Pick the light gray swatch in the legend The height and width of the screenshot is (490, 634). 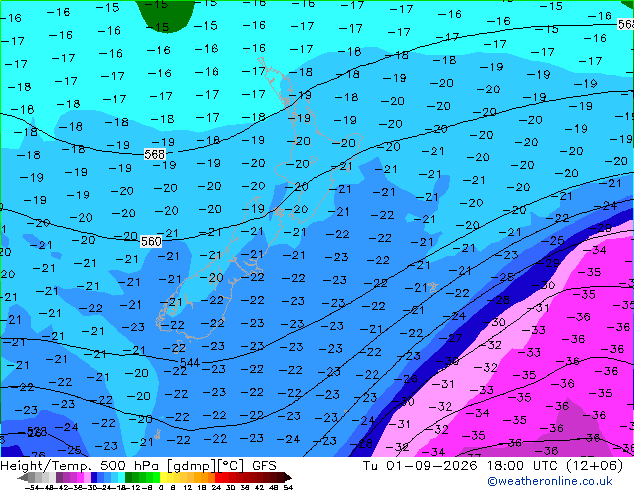coord(52,478)
